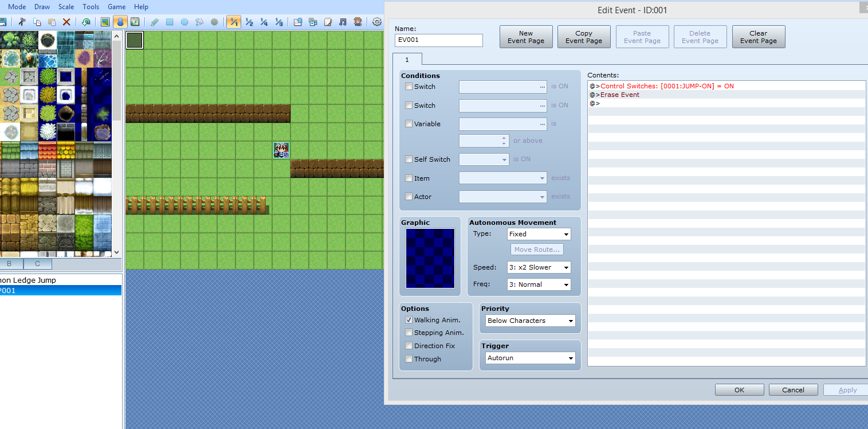Enable the Self Switch condition
This screenshot has width=868, height=429.
click(x=409, y=159)
